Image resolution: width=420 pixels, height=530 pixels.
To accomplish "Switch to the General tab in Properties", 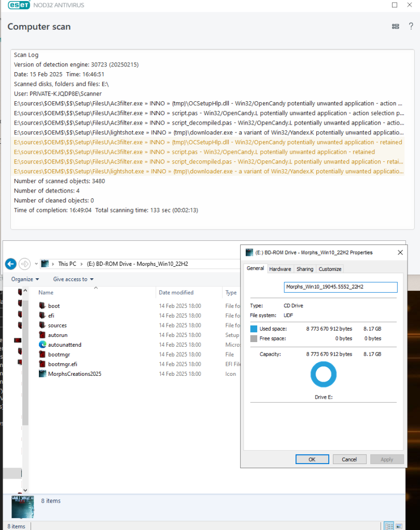I will (255, 268).
